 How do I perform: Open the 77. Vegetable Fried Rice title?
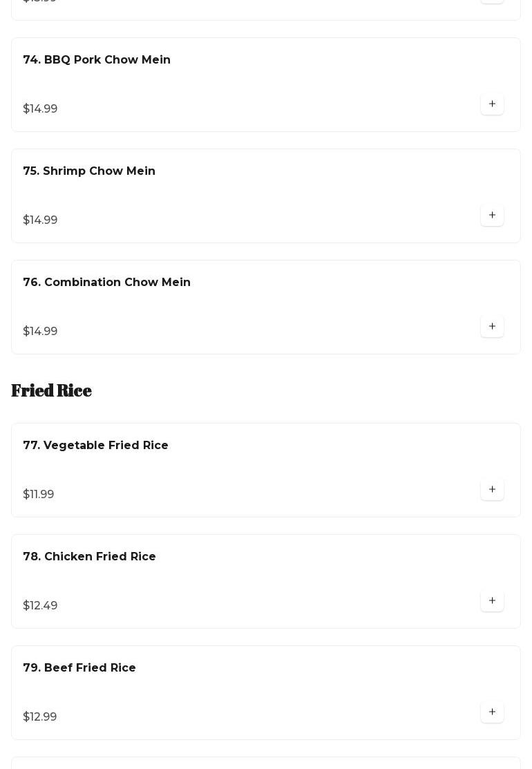point(95,446)
